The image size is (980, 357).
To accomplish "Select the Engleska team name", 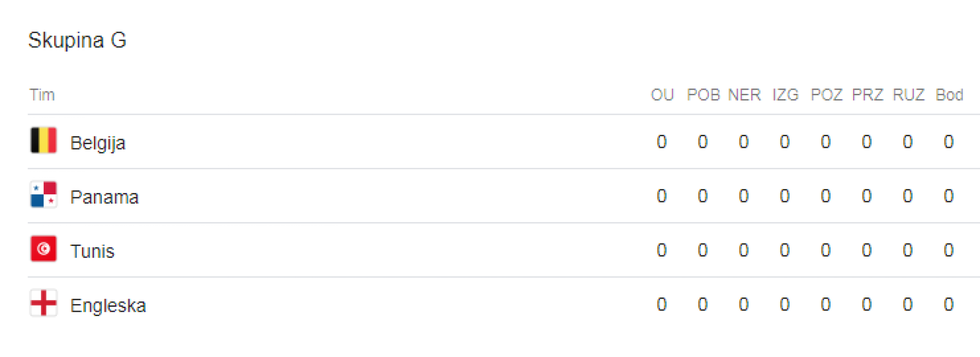I will coord(108,306).
